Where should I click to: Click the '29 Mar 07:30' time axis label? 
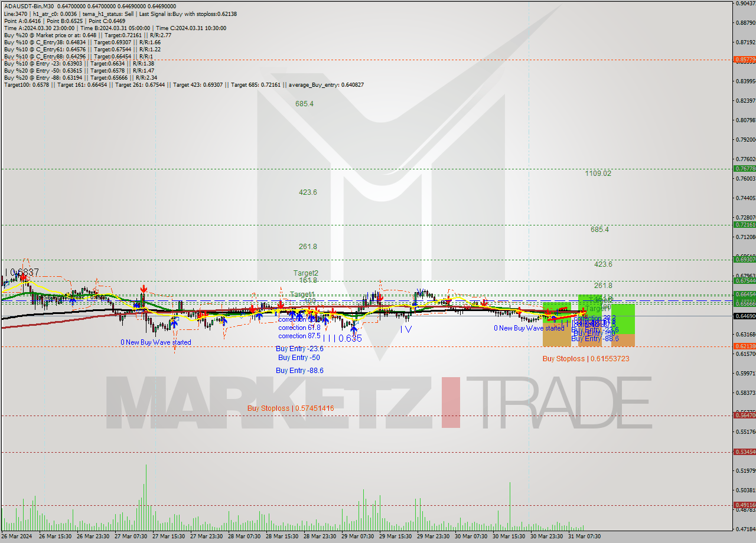357,537
